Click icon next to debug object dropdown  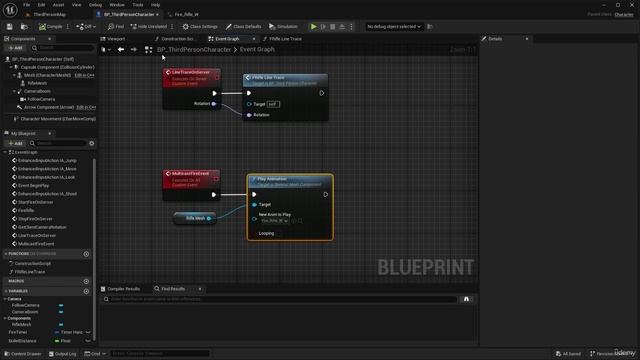[430, 27]
